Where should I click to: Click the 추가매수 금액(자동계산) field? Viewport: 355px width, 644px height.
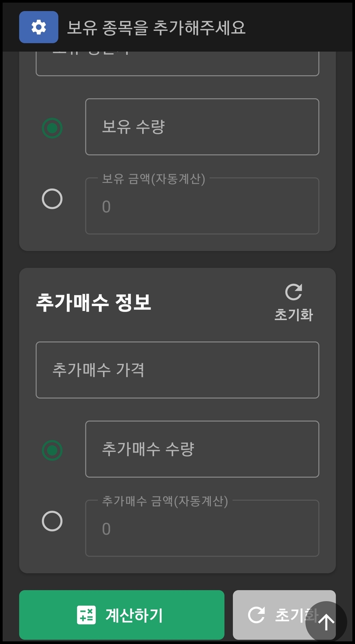(x=202, y=528)
